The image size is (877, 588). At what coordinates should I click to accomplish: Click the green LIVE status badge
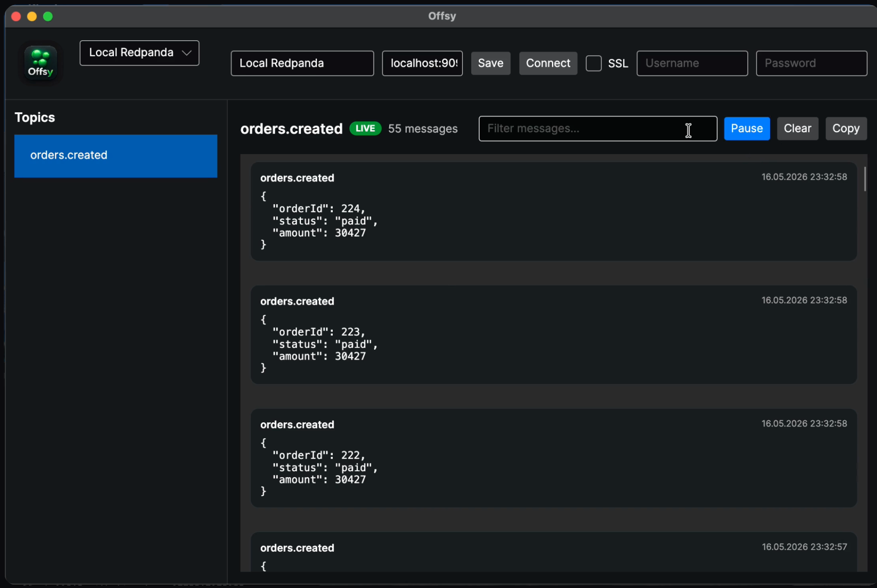tap(365, 128)
